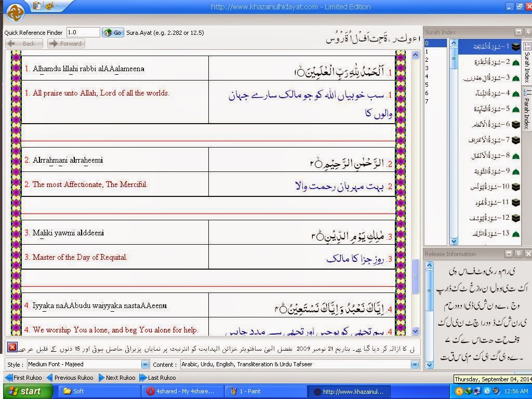Click main verse view scroll up arrow
Image resolution: width=532 pixels, height=399 pixels.
pyautogui.click(x=415, y=55)
